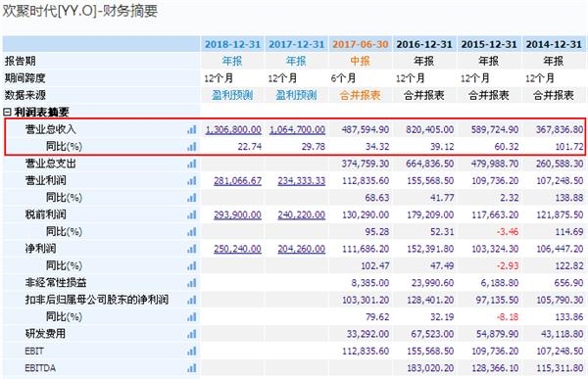The height and width of the screenshot is (379, 588).
Task: Open the 1,306,800.00 revenue forecast link
Action: tap(233, 129)
